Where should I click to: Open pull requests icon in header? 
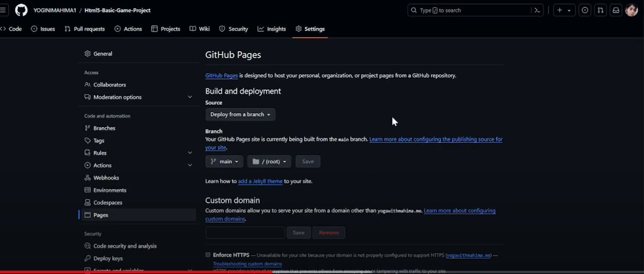pyautogui.click(x=601, y=10)
